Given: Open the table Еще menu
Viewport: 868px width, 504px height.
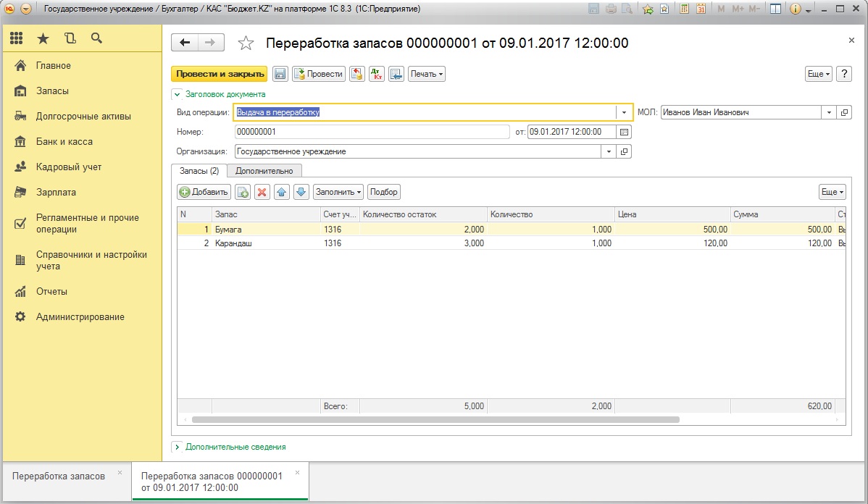Looking at the screenshot, I should (832, 192).
